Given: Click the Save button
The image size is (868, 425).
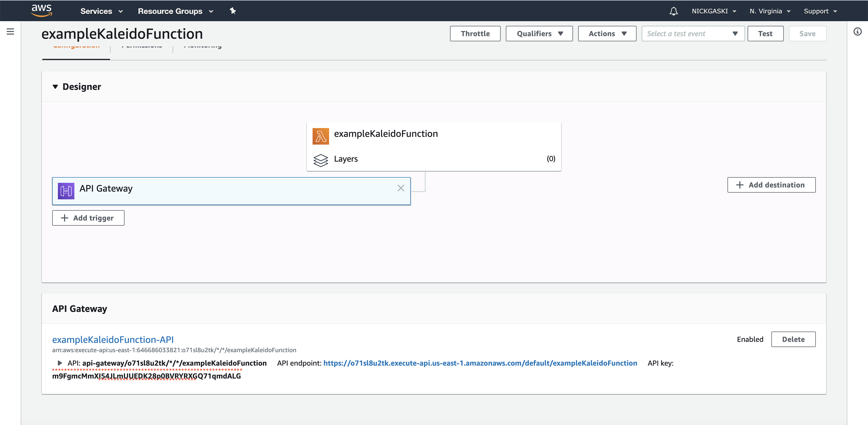Looking at the screenshot, I should point(807,34).
